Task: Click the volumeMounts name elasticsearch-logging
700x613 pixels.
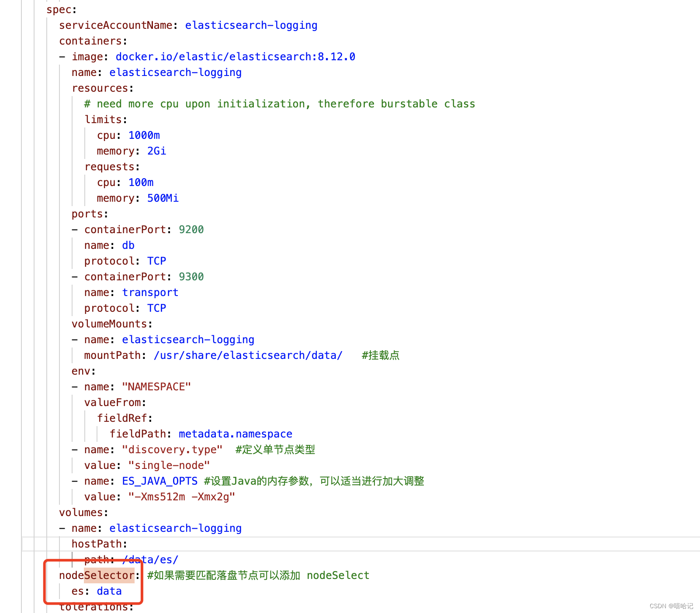Action: [x=188, y=340]
